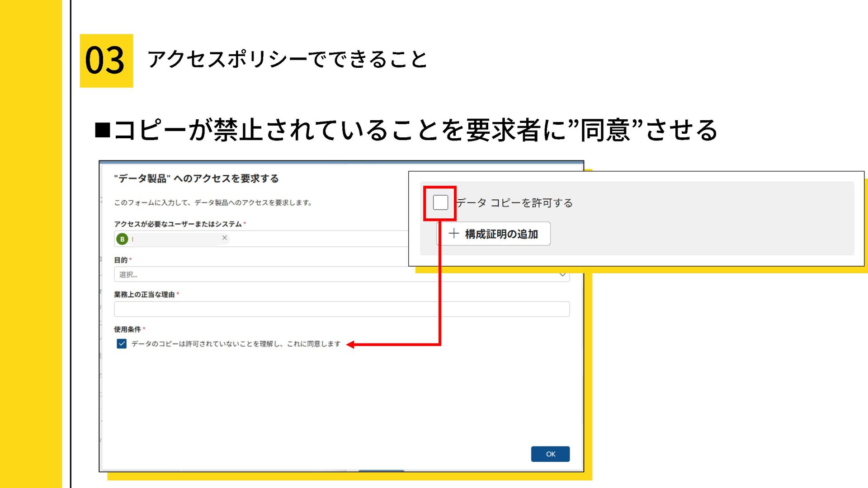Click the 使用条件 field label
Image resolution: width=868 pixels, height=488 pixels.
pos(127,329)
